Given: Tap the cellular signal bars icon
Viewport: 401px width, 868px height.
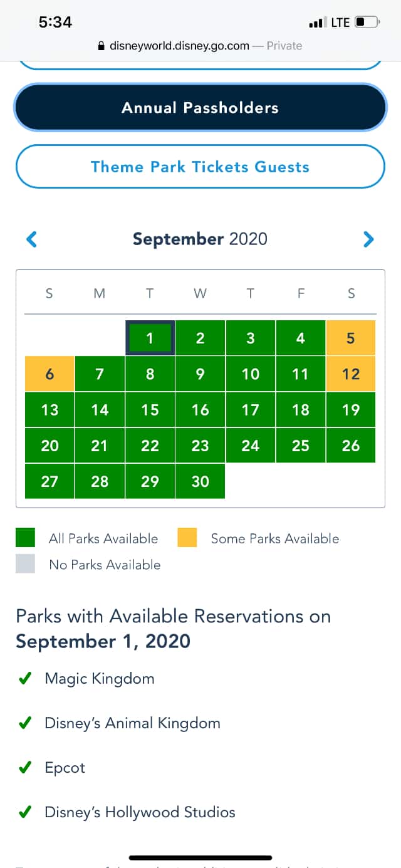Looking at the screenshot, I should pyautogui.click(x=317, y=23).
